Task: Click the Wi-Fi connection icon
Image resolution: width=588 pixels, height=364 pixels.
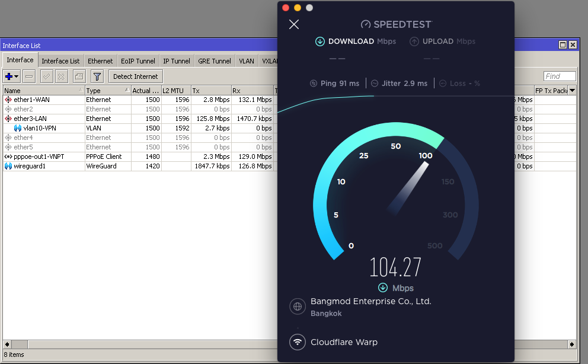Action: pos(298,342)
